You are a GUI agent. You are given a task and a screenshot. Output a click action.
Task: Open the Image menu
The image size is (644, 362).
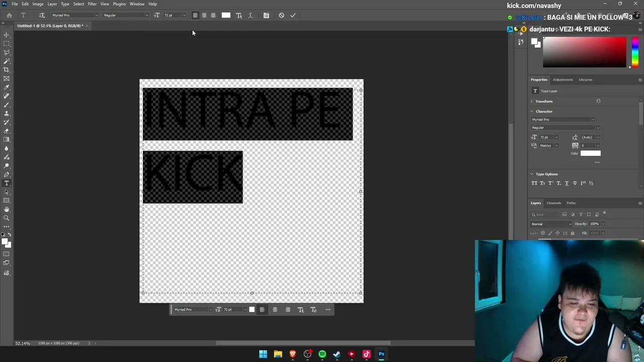tap(38, 4)
